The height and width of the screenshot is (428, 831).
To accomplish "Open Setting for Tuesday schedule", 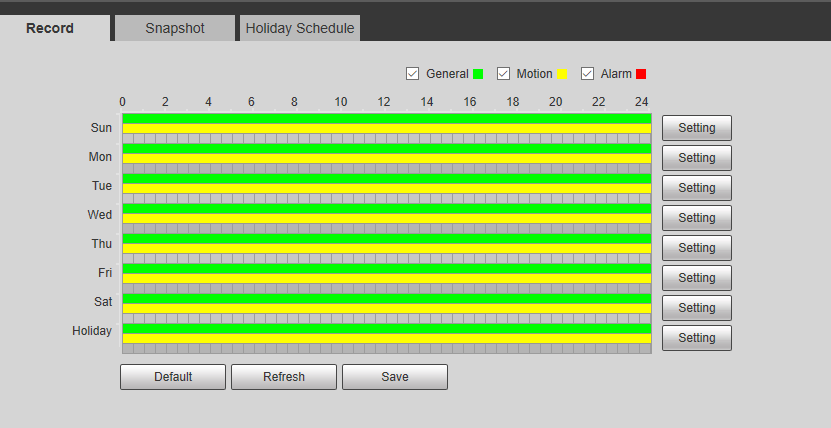I will pos(696,188).
